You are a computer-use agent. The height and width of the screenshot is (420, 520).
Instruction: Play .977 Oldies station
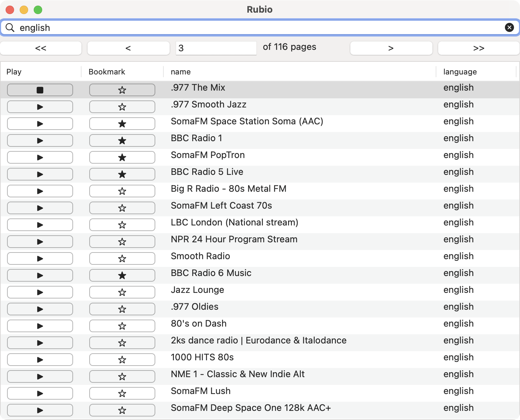click(40, 309)
